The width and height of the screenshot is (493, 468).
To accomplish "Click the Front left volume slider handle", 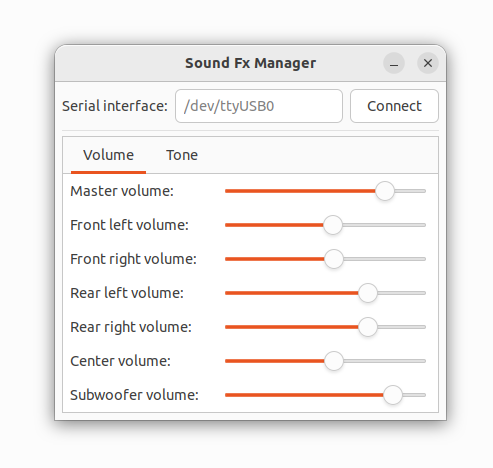I will click(333, 225).
